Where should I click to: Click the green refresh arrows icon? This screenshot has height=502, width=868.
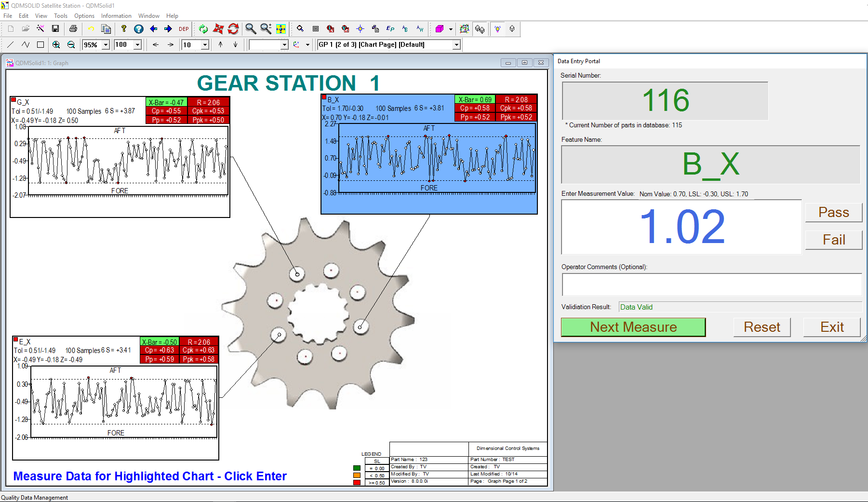click(203, 29)
